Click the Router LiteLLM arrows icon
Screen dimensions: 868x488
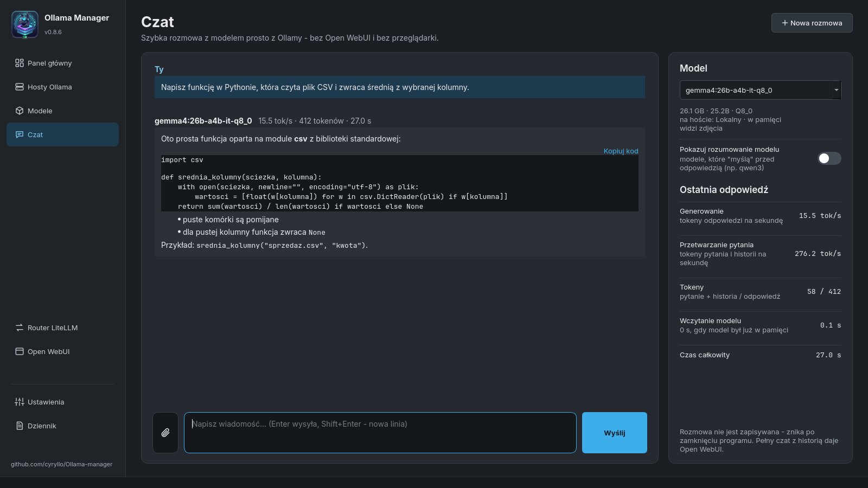(x=20, y=328)
